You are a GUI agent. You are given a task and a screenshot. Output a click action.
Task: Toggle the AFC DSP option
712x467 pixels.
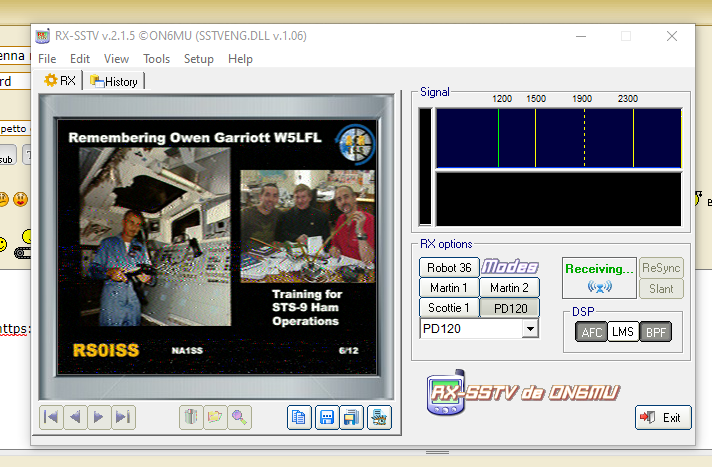(x=591, y=332)
